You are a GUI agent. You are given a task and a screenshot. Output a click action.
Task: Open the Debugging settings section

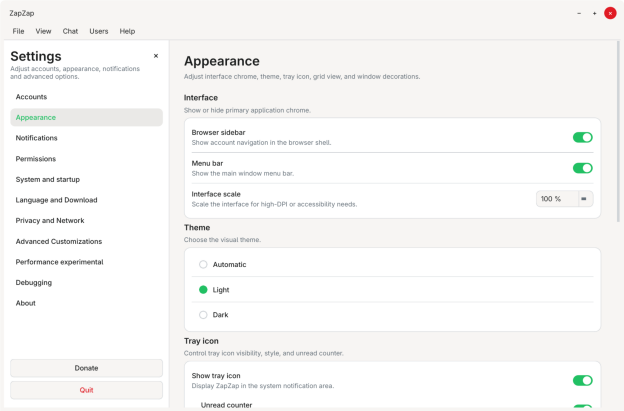tap(86, 282)
